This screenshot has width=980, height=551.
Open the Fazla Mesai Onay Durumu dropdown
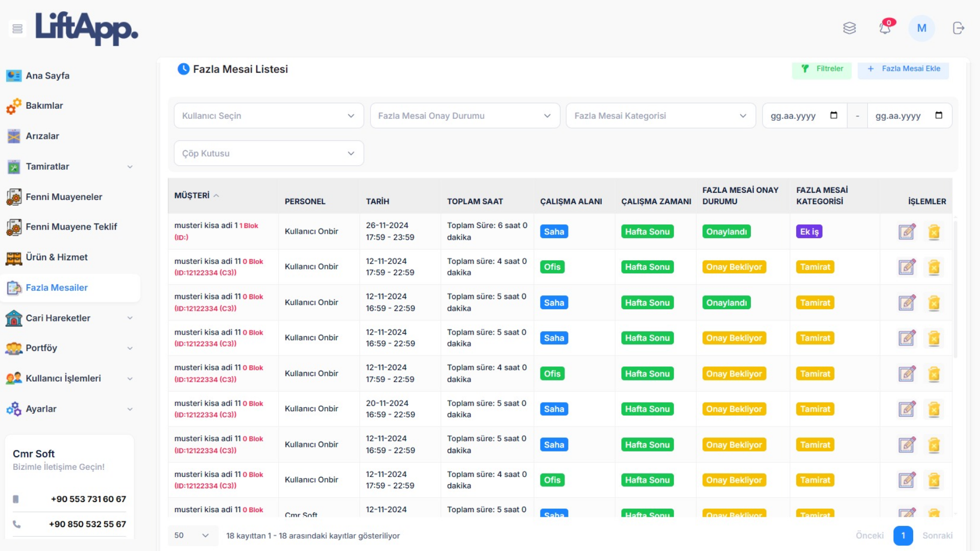point(464,116)
